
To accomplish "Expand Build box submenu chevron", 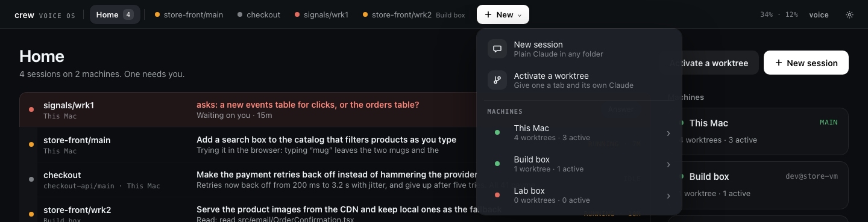I will (x=668, y=164).
